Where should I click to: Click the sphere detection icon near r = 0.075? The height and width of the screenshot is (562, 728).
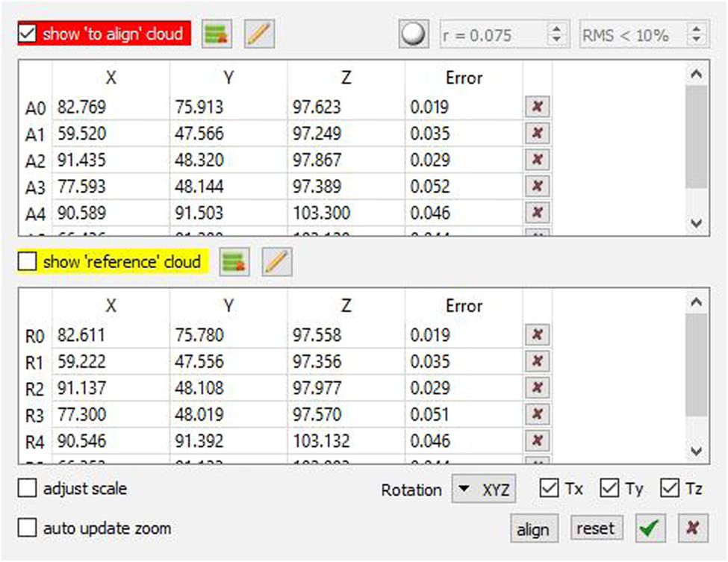[x=414, y=34]
